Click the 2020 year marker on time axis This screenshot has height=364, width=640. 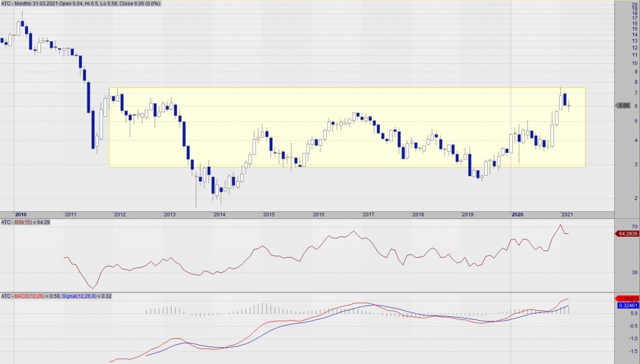tap(517, 215)
